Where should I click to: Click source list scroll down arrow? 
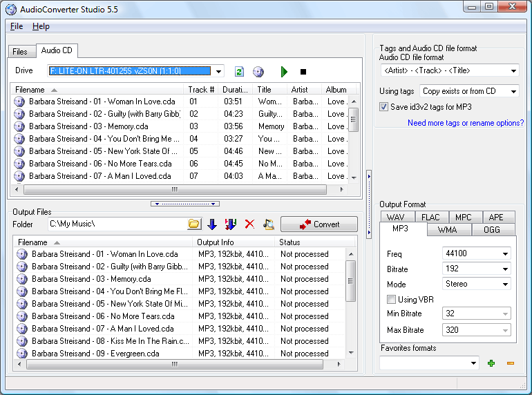click(x=354, y=177)
